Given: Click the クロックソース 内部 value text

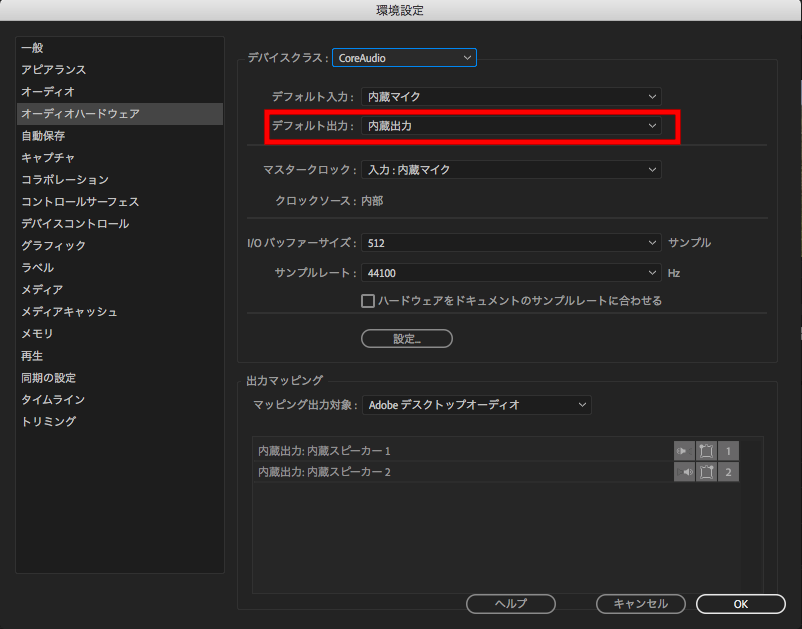Looking at the screenshot, I should click(372, 201).
